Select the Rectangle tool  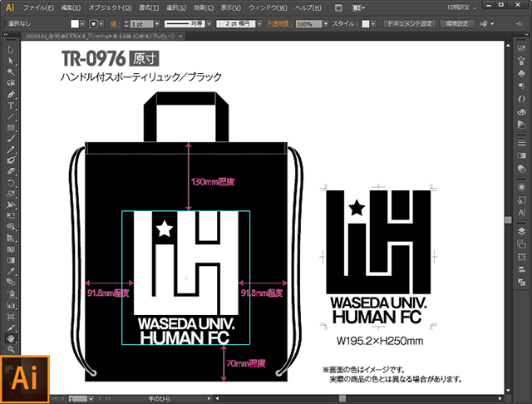tap(11, 127)
